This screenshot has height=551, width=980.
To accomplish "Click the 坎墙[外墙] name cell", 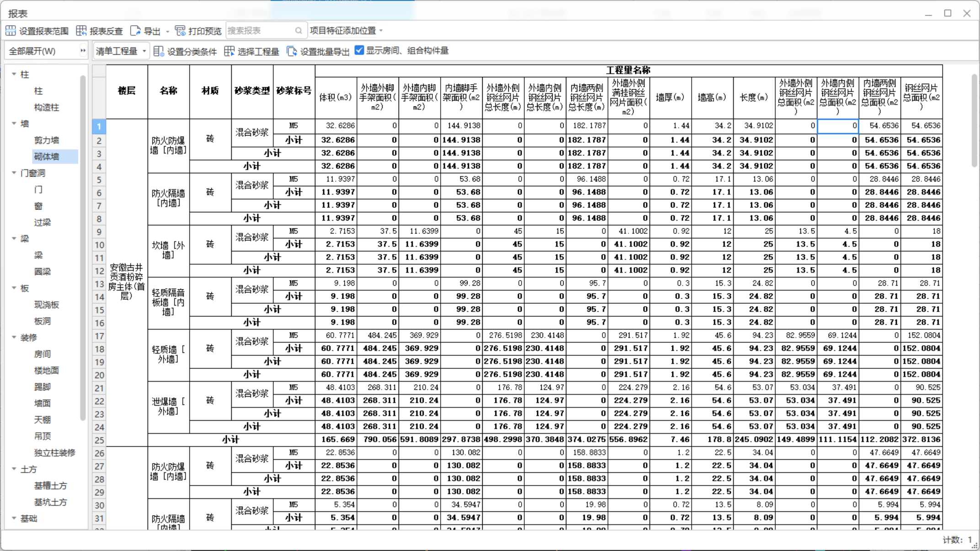I will [x=169, y=250].
